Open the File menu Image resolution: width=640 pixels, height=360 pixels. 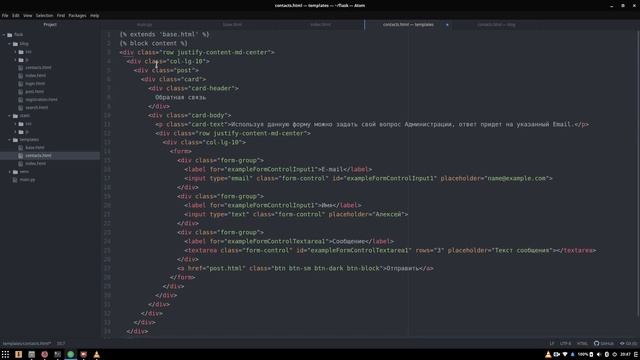pyautogui.click(x=5, y=16)
